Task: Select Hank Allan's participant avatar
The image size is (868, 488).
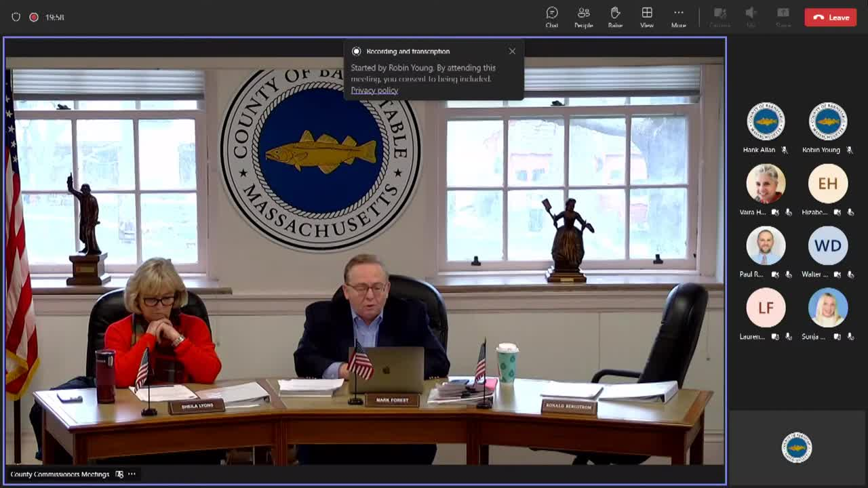Action: pos(766,121)
